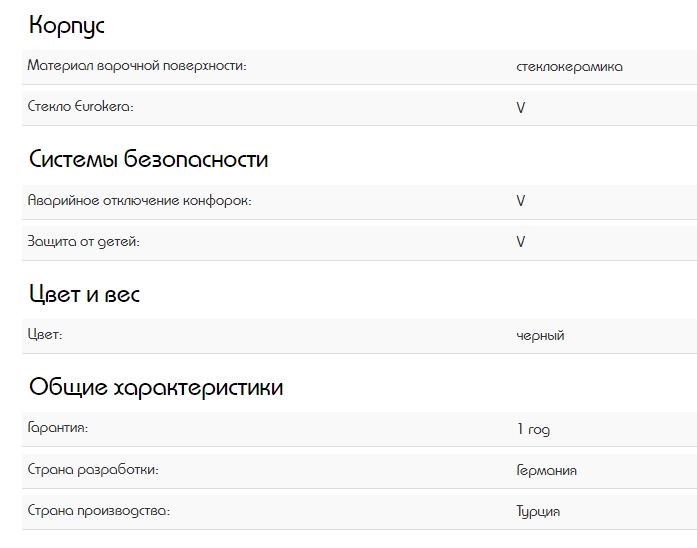Click the Цвет и вес heading
697x548 pixels.
pos(84,294)
